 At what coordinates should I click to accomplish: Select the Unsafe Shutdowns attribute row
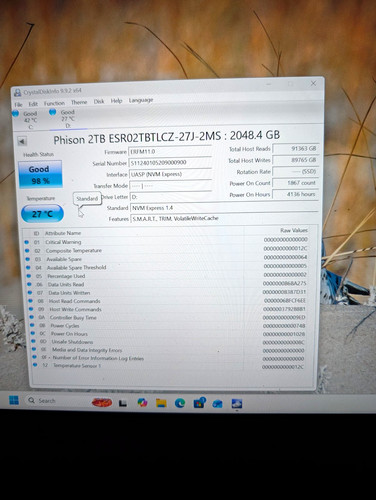(x=167, y=342)
